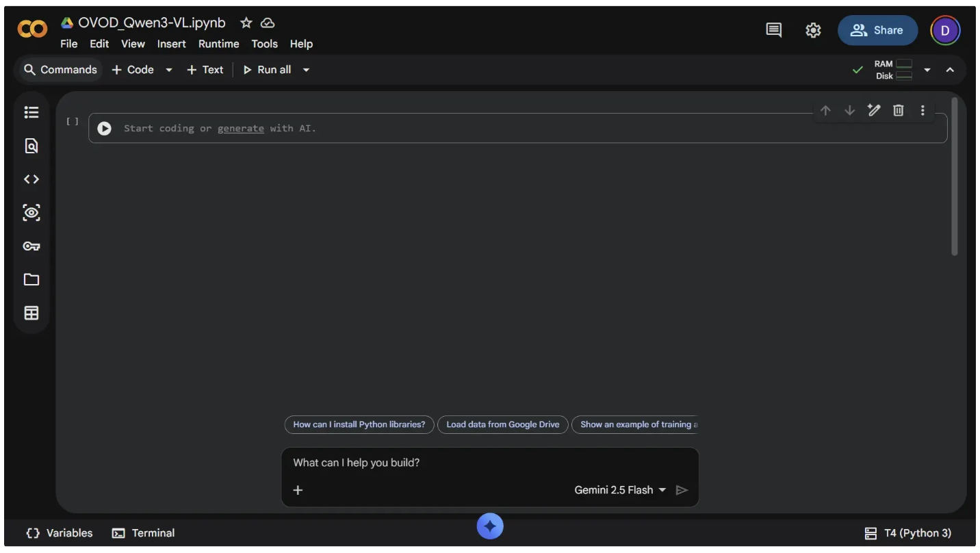Image resolution: width=980 pixels, height=553 pixels.
Task: Select 'Show an example of training' suggestion
Action: tap(635, 424)
